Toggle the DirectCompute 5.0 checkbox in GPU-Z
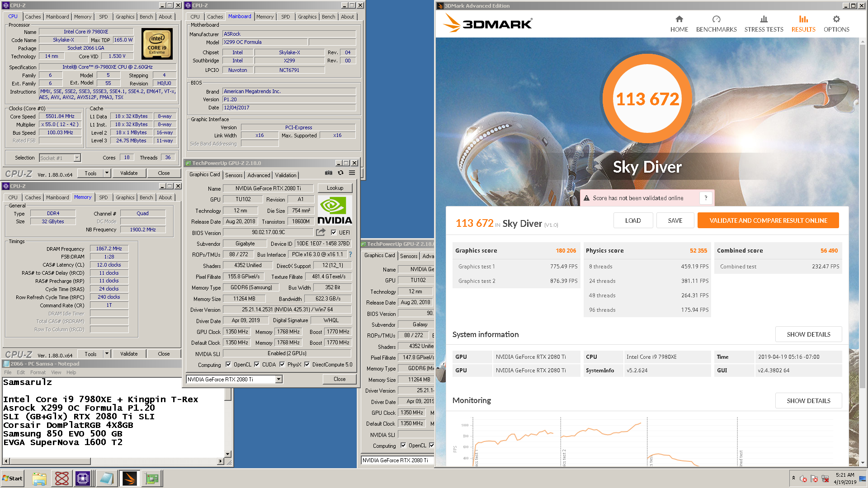The image size is (868, 488). click(307, 365)
